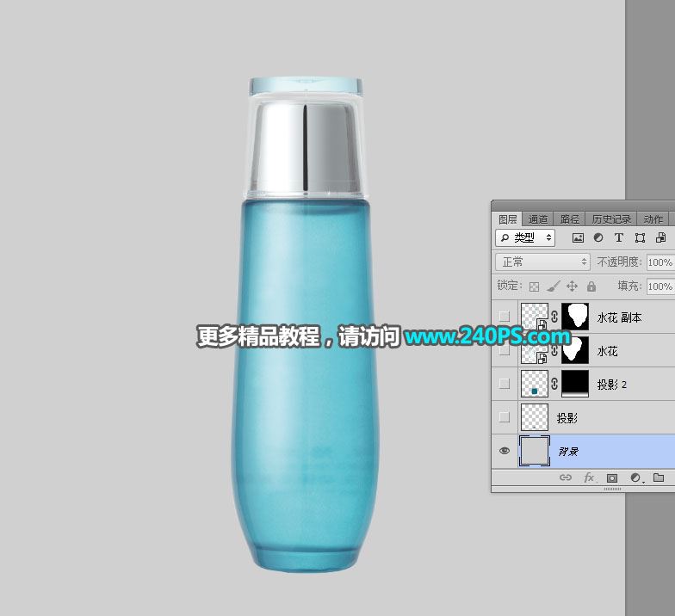
Task: Click the 不透明度 label
Action: coord(619,262)
